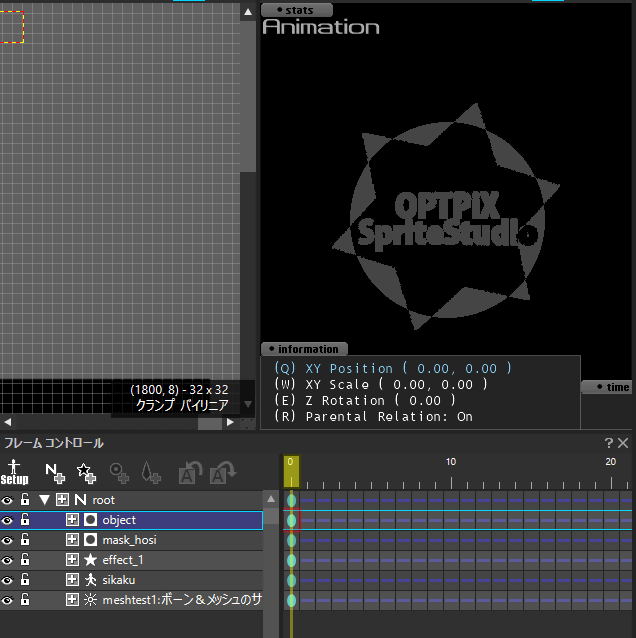
Task: Select (E) Z Rotation mode
Action: (365, 401)
